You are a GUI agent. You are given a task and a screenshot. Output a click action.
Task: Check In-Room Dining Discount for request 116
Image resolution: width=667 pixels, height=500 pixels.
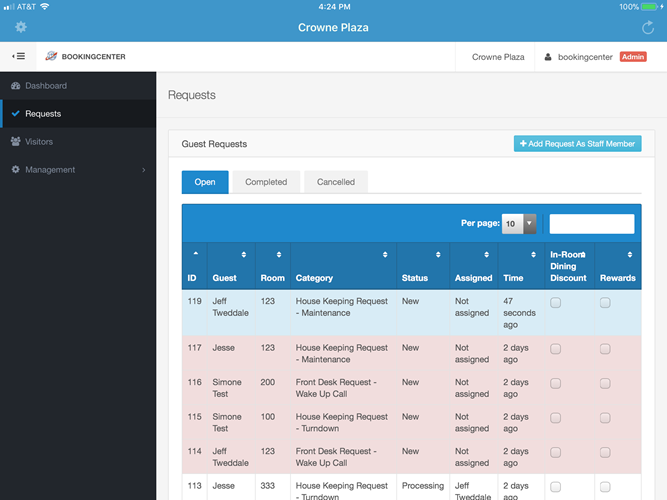pos(556,383)
